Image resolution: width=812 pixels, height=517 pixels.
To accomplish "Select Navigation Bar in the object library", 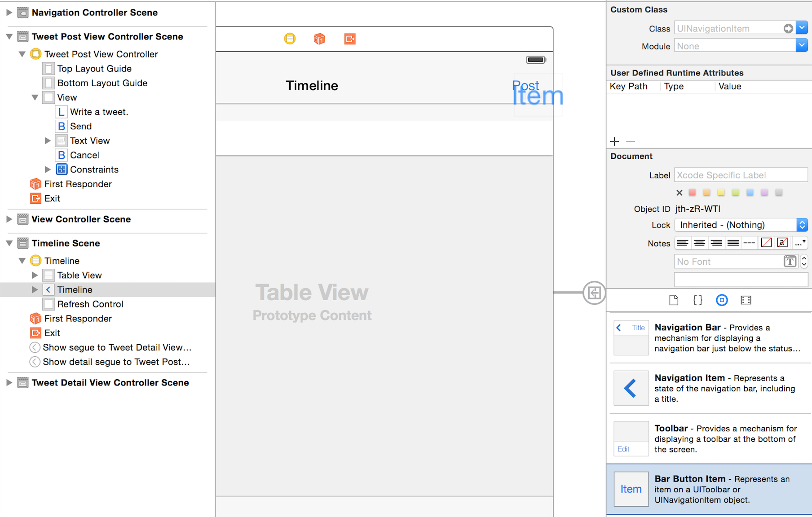I will click(709, 338).
